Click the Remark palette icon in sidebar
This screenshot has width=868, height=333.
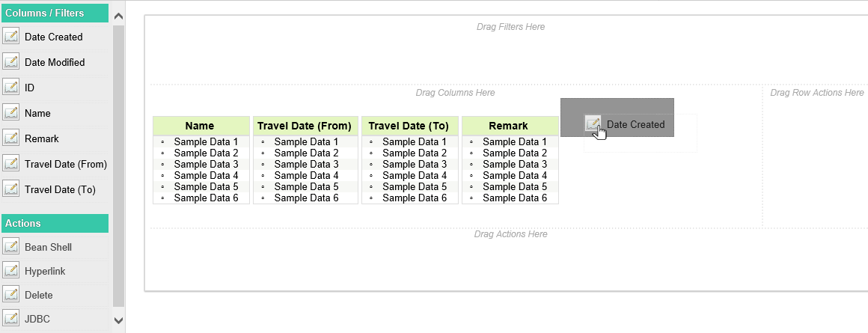(11, 138)
